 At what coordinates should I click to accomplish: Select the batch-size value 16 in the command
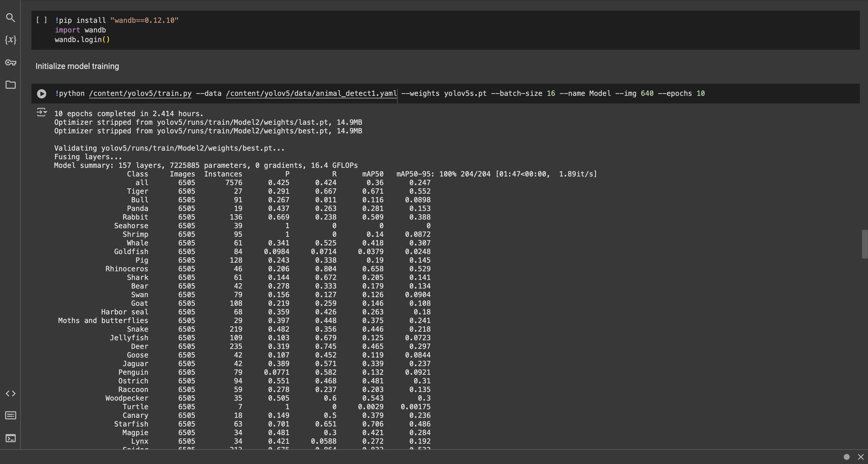pos(551,94)
